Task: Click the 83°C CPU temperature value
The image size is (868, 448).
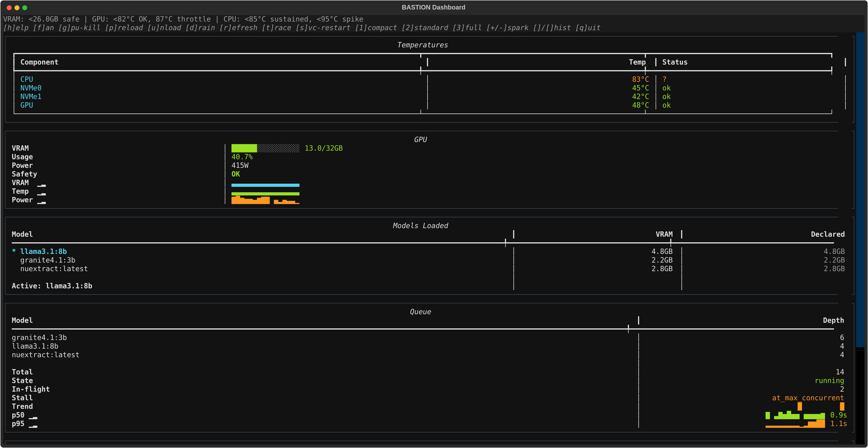Action: pos(640,79)
